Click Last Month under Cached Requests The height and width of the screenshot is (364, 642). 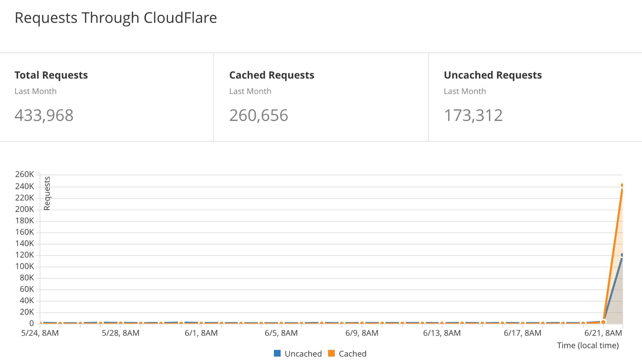(250, 91)
